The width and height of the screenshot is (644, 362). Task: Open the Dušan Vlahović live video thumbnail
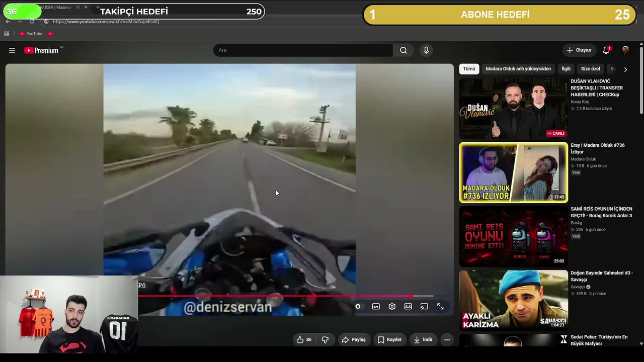click(513, 108)
